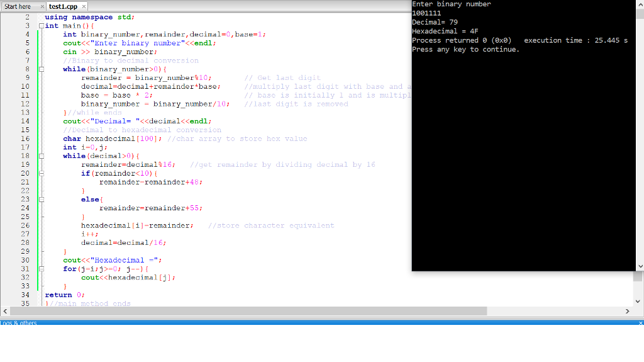
Task: Collapse the else block fold
Action: pyautogui.click(x=42, y=200)
